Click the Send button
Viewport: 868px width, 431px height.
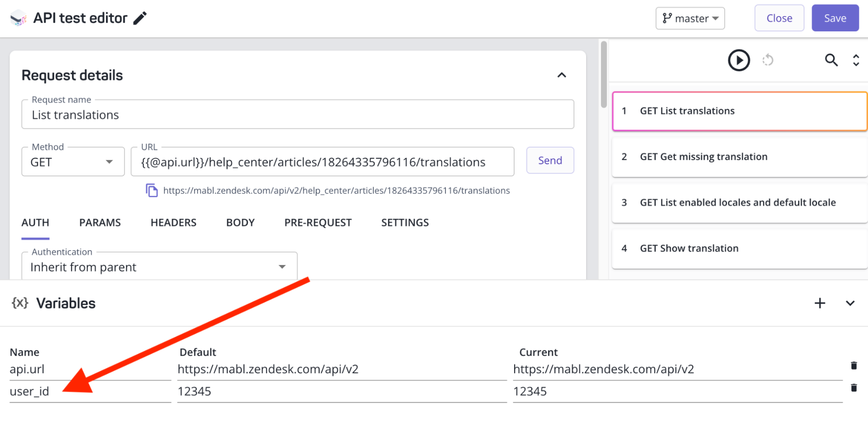(x=550, y=160)
